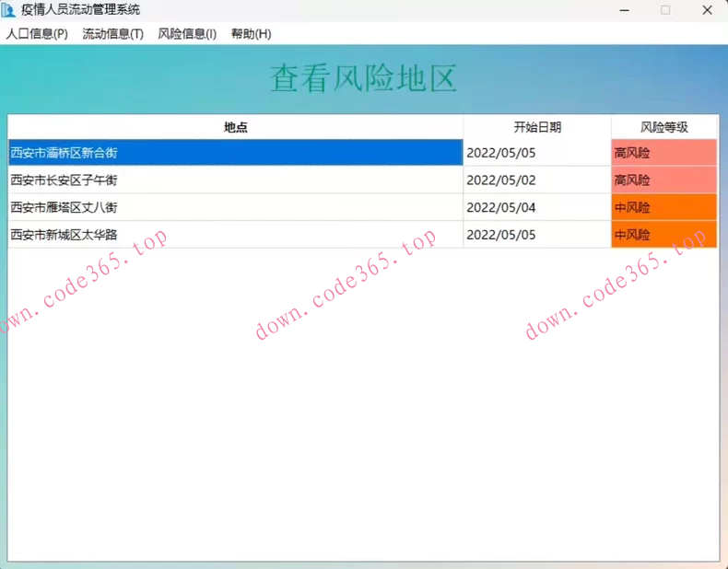Select the 西安市新城区太华路 row

click(x=235, y=235)
